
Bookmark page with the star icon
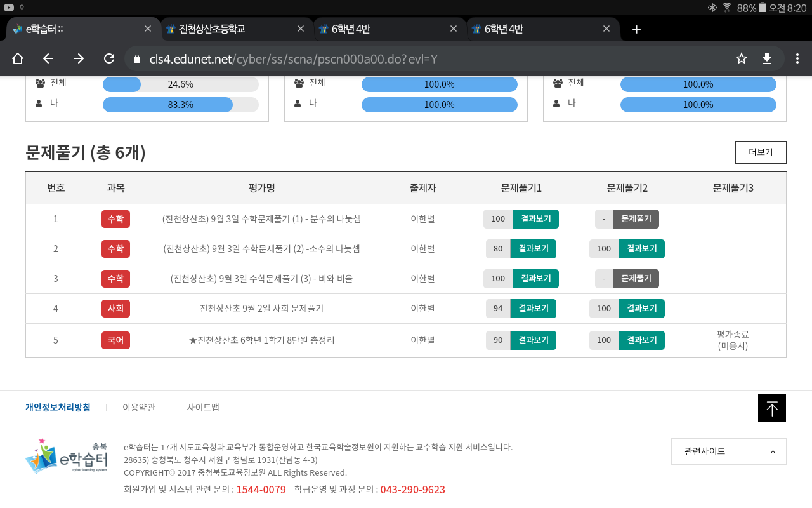(742, 58)
